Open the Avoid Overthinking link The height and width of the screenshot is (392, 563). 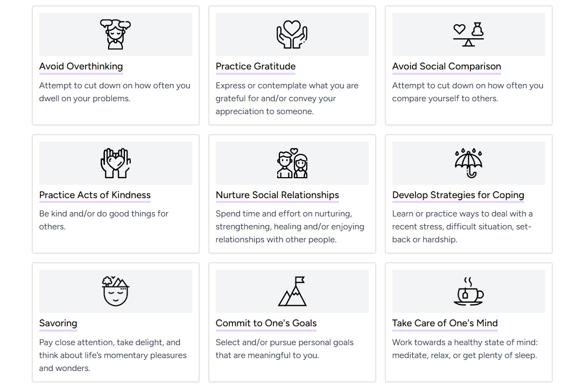pyautogui.click(x=80, y=66)
